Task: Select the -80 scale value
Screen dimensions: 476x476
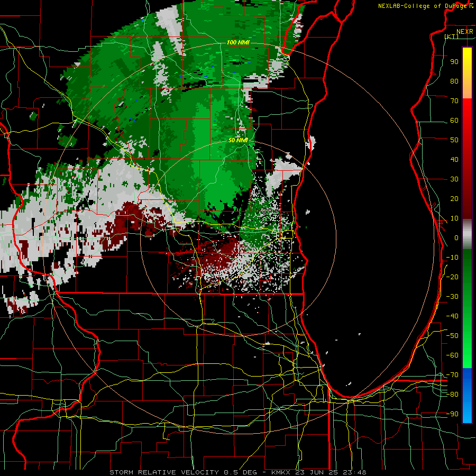Action: pyautogui.click(x=452, y=395)
